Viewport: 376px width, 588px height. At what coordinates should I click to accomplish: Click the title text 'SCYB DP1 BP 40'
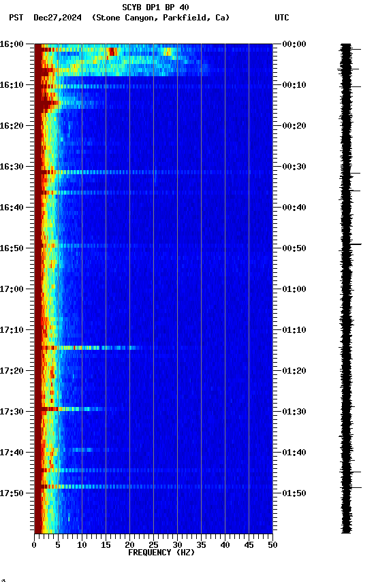(x=155, y=7)
